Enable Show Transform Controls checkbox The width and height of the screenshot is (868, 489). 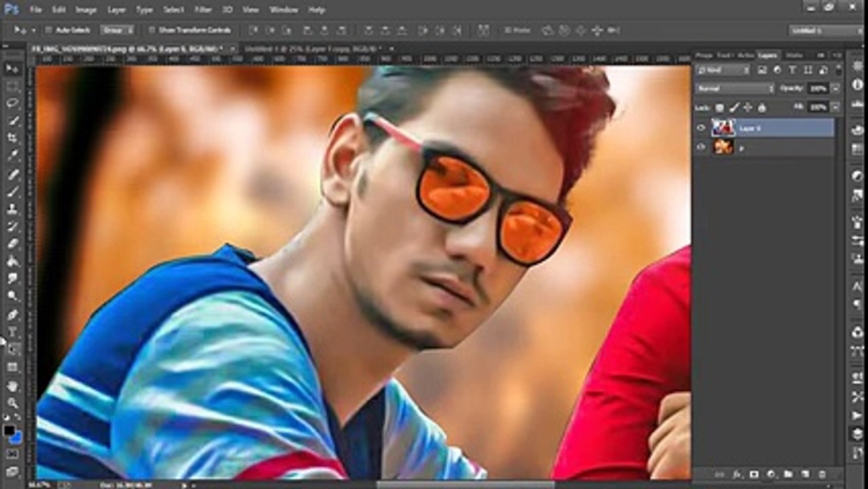pyautogui.click(x=152, y=30)
